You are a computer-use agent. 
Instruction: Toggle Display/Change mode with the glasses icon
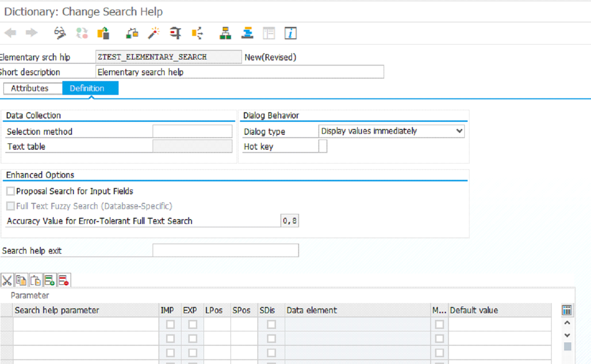[60, 33]
